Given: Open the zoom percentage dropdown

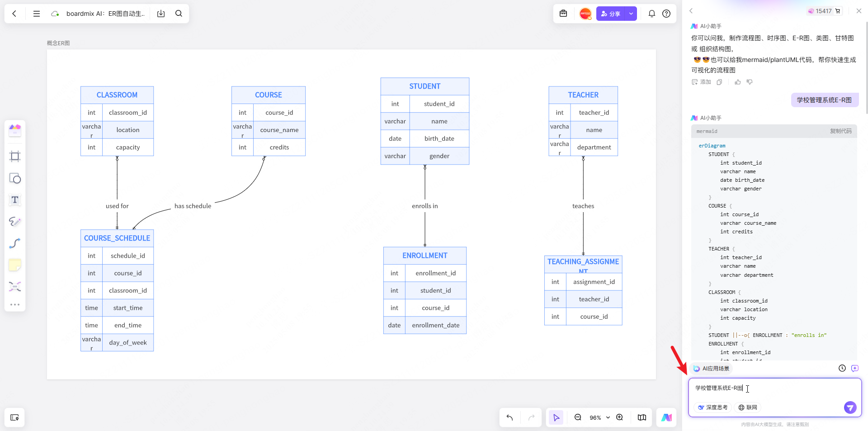Looking at the screenshot, I should point(599,417).
